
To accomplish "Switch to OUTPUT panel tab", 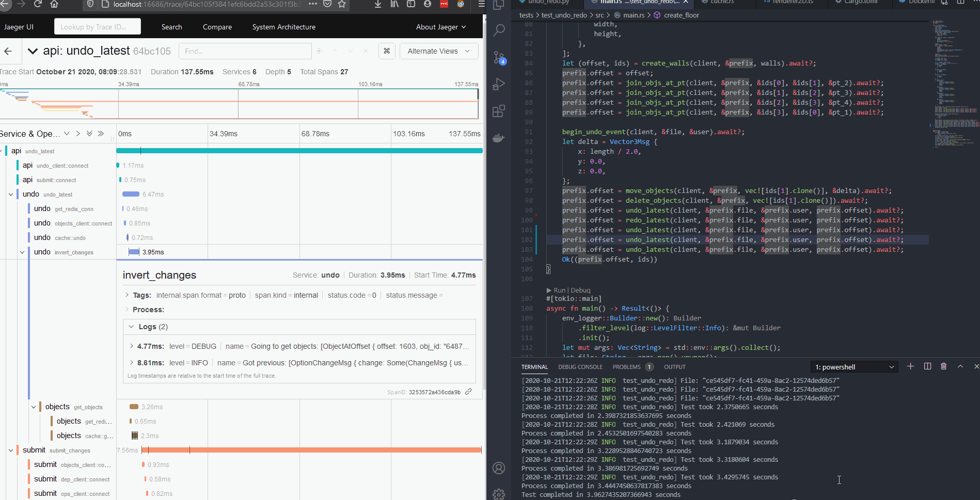I will pyautogui.click(x=675, y=367).
